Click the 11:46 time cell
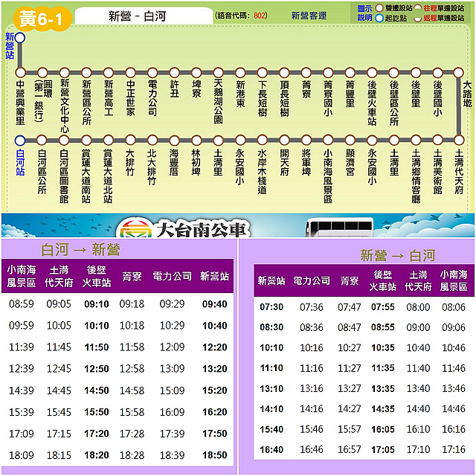 [454, 368]
